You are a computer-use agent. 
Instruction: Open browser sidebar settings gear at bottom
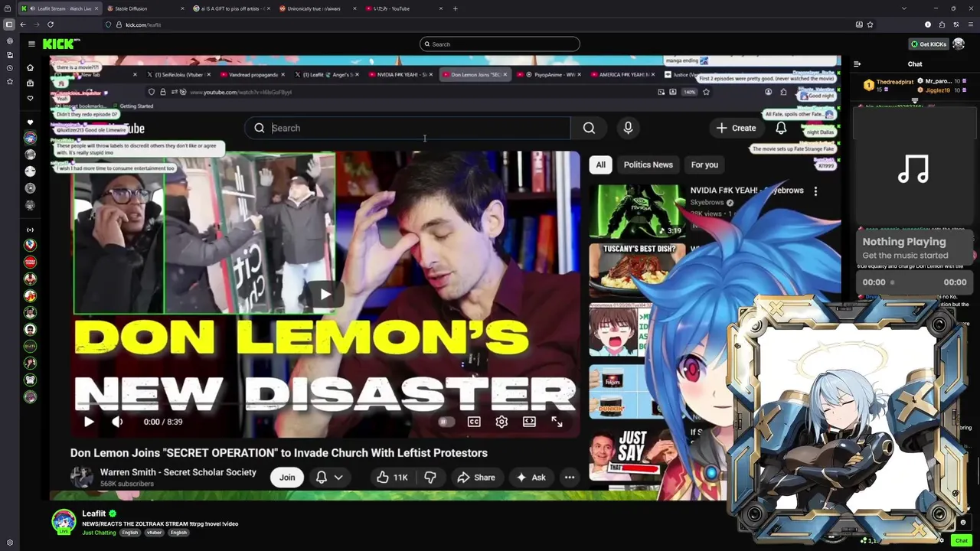(x=9, y=543)
